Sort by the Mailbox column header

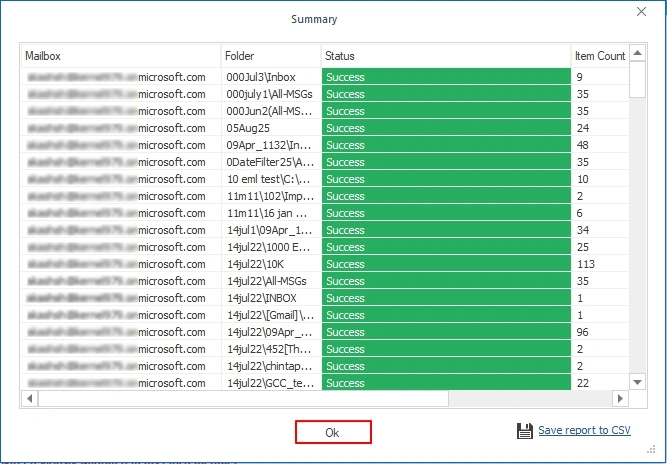pos(120,56)
